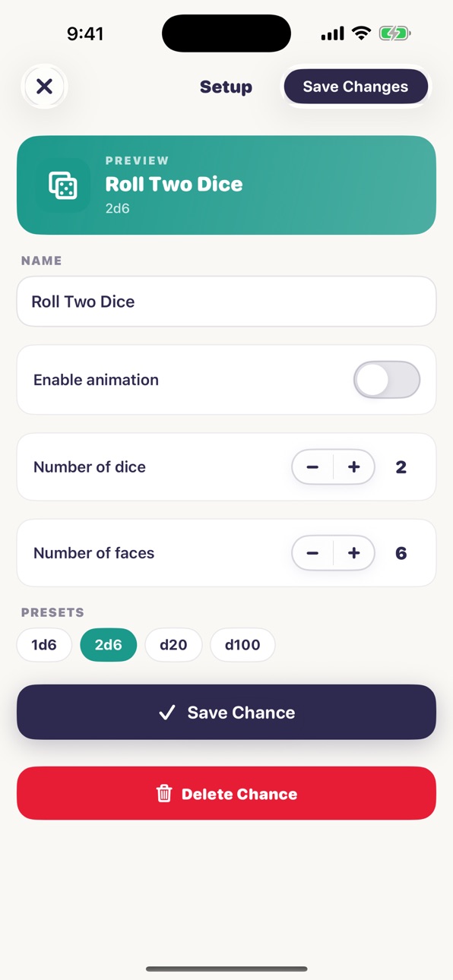
Task: Tap the red Delete Chance button
Action: [226, 793]
